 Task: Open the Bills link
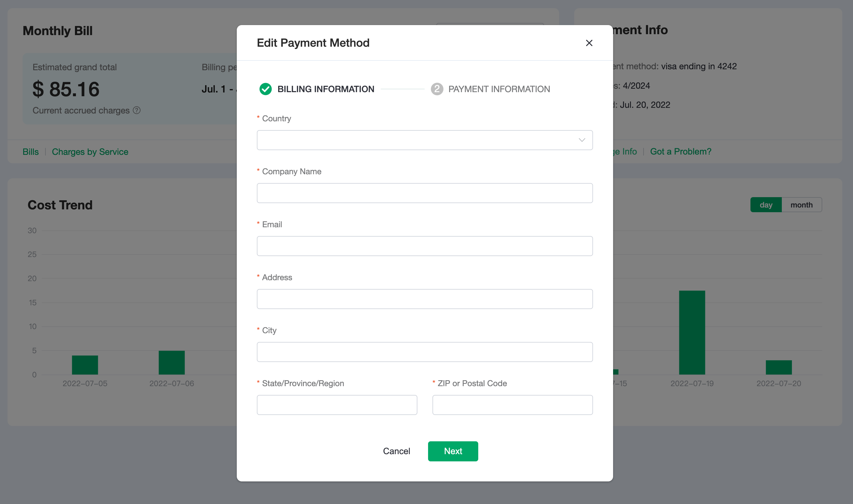tap(30, 152)
